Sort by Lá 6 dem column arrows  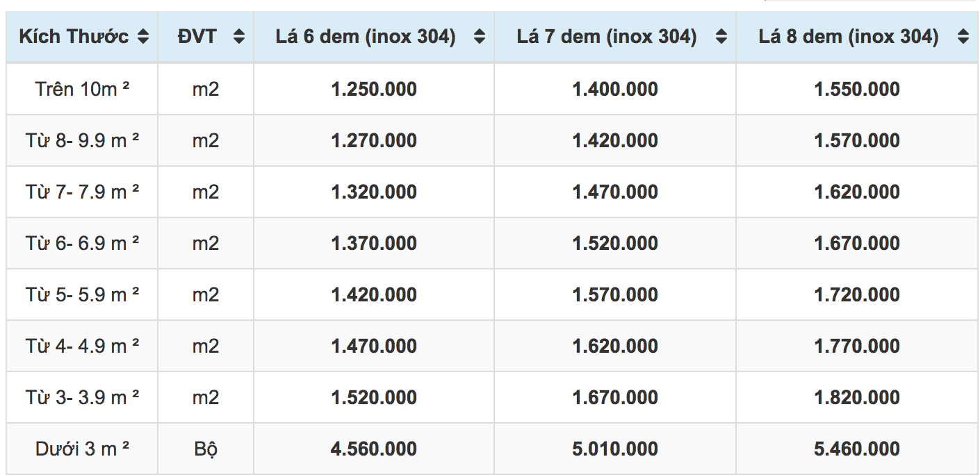(x=480, y=37)
